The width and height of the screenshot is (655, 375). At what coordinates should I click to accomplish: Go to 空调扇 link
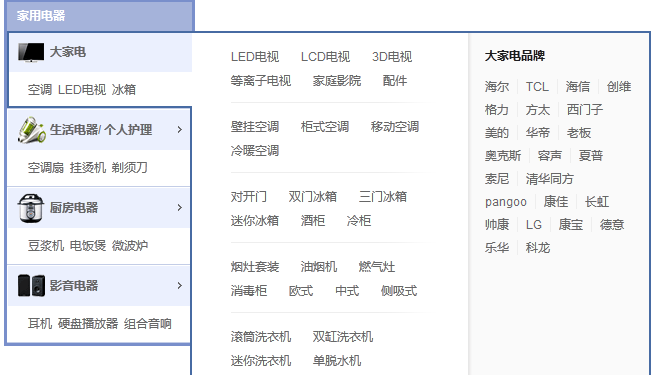pos(46,167)
